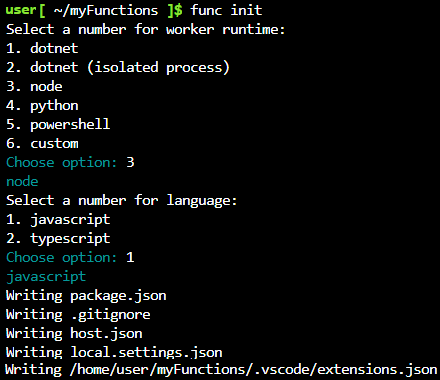Click the 'func init' command text

click(x=226, y=10)
